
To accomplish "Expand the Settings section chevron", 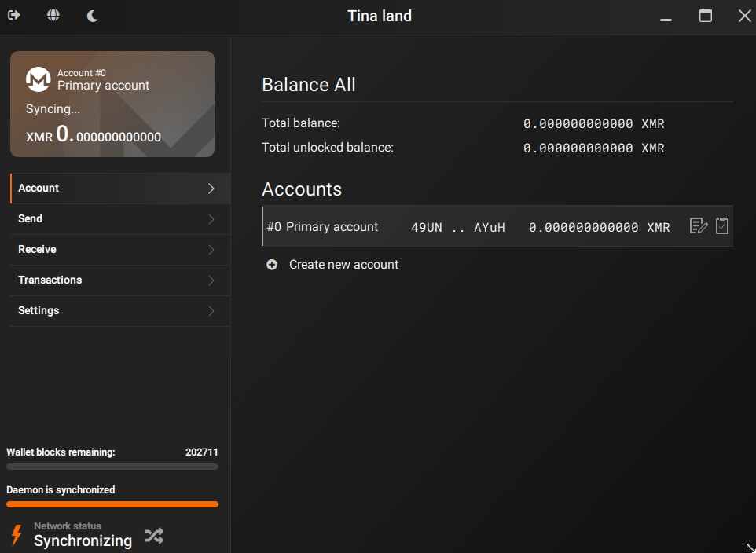I will pos(211,311).
